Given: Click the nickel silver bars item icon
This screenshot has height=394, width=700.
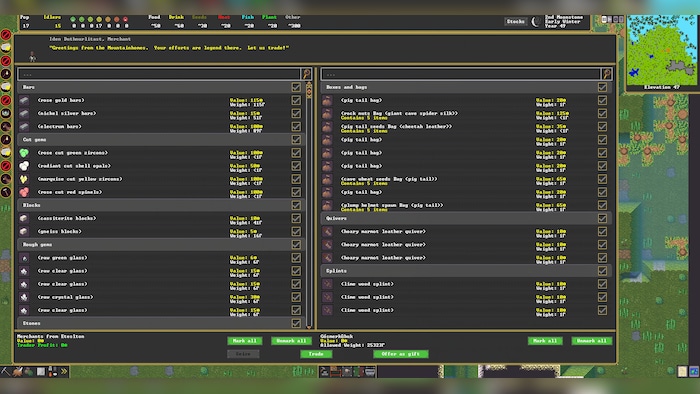Looking at the screenshot, I should point(24,113).
